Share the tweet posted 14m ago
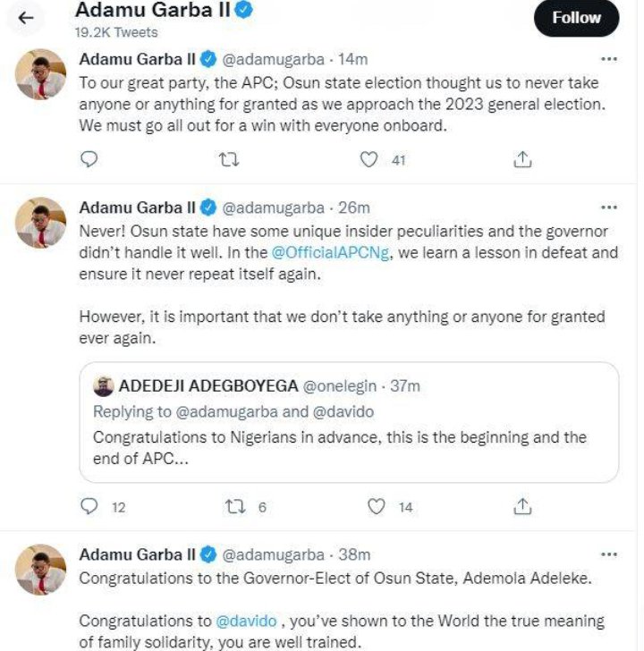This screenshot has height=651, width=644. (523, 159)
